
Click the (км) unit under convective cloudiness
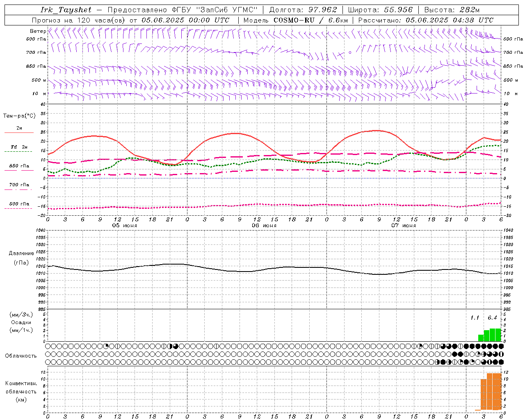(x=21, y=399)
